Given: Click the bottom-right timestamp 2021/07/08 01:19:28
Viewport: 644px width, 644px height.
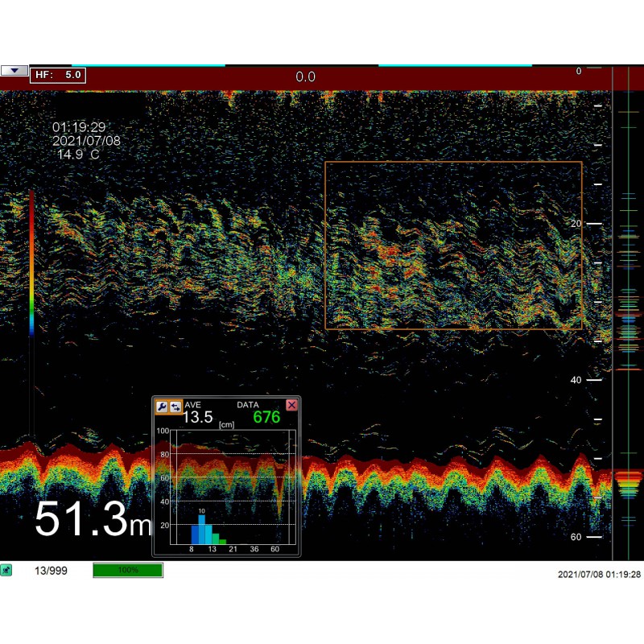Looking at the screenshot, I should (x=599, y=574).
